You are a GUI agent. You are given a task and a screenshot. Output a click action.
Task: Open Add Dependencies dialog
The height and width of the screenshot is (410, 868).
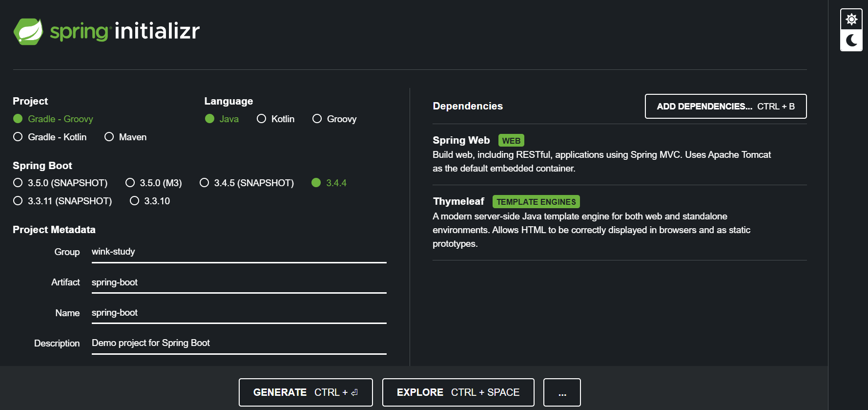(x=725, y=106)
